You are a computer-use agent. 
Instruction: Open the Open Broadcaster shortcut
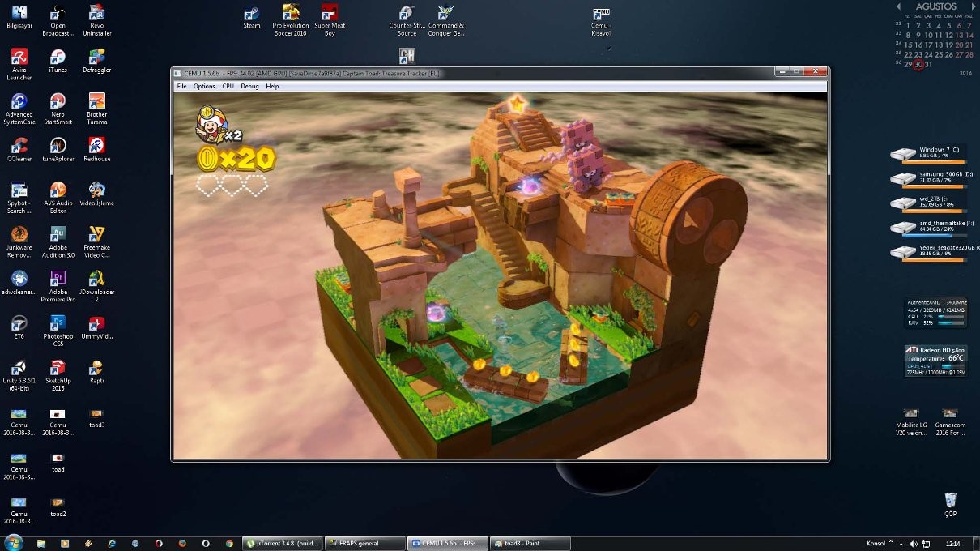pos(58,20)
